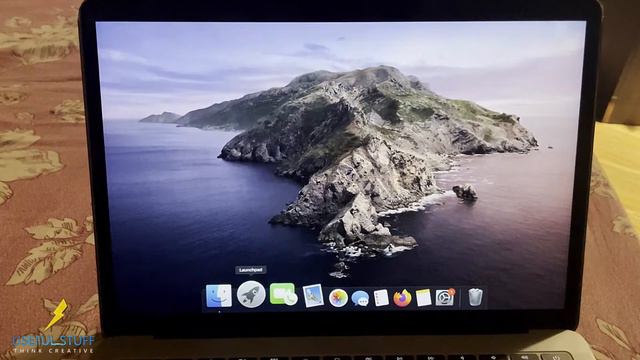Open Finder from the Dock
The image size is (640, 360).
[219, 296]
